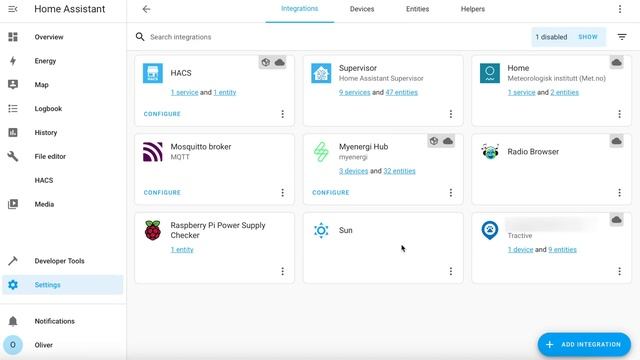640x360 pixels.
Task: Open Tractive 1 device link
Action: 520,249
